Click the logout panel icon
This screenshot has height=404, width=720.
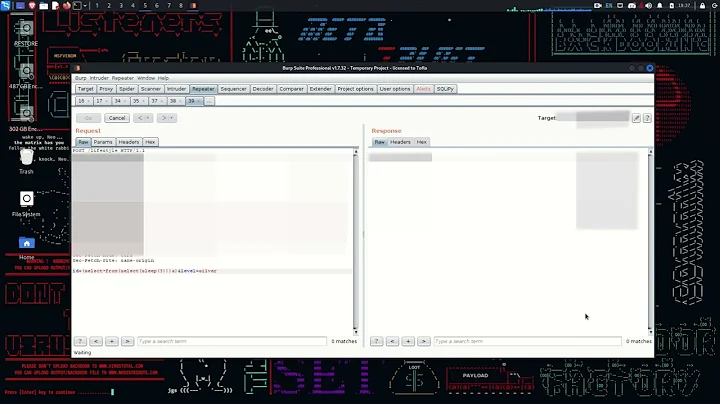click(714, 6)
